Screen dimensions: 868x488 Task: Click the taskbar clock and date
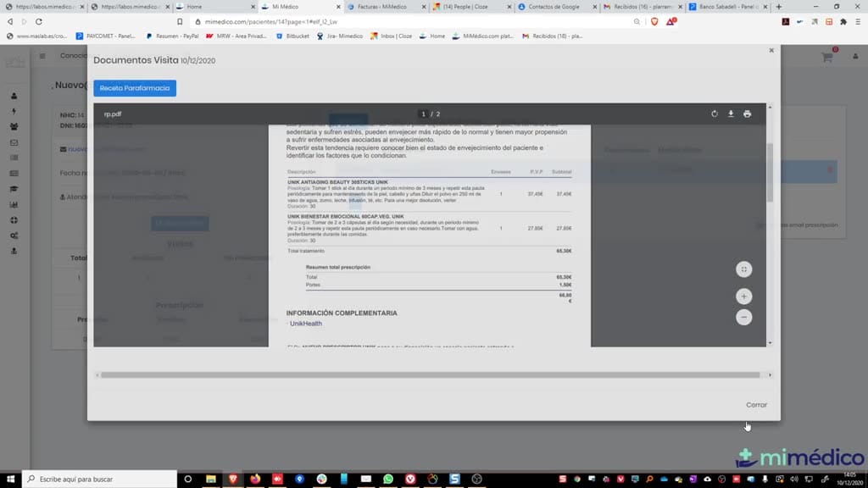849,480
